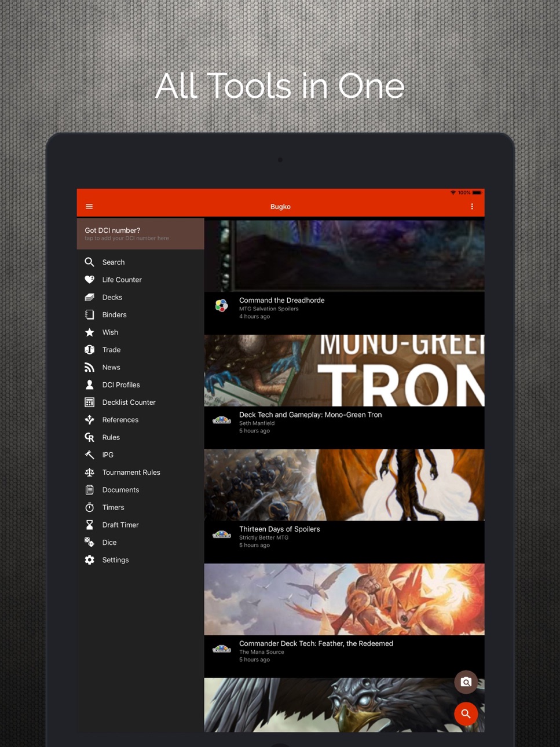The height and width of the screenshot is (747, 560).
Task: Select References menu item
Action: pyautogui.click(x=120, y=420)
